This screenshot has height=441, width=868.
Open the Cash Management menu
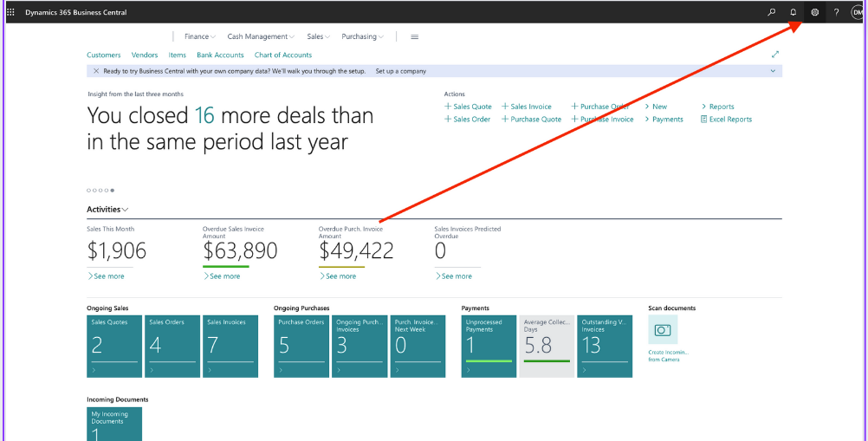pyautogui.click(x=260, y=37)
